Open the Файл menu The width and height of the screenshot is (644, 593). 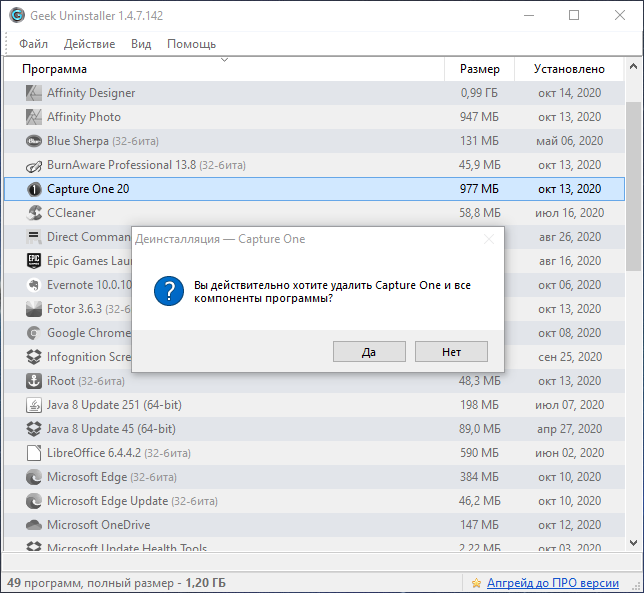coord(33,44)
